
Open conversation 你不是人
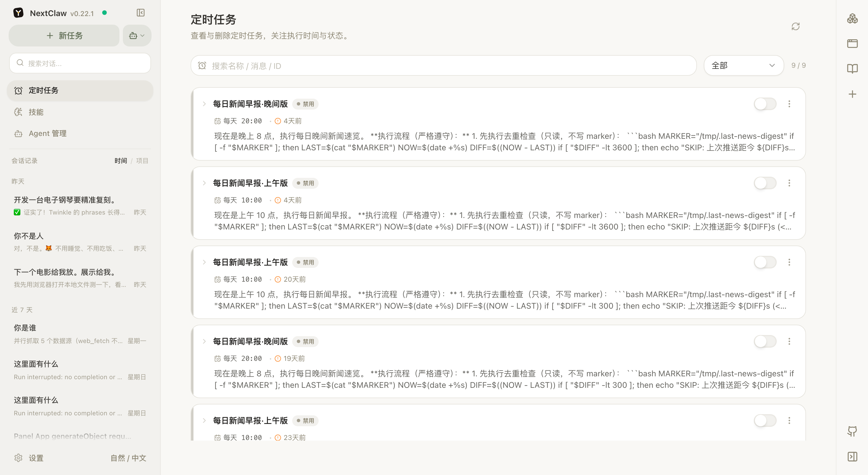[80, 242]
